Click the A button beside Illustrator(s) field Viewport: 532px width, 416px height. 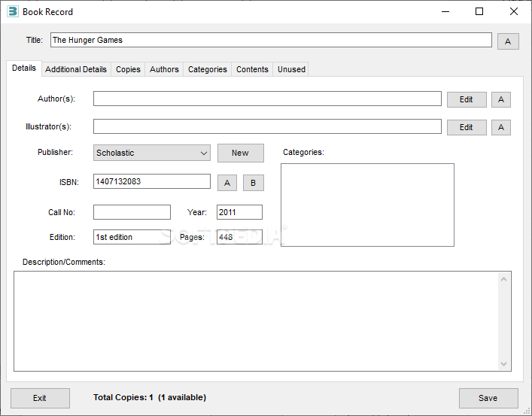click(501, 127)
